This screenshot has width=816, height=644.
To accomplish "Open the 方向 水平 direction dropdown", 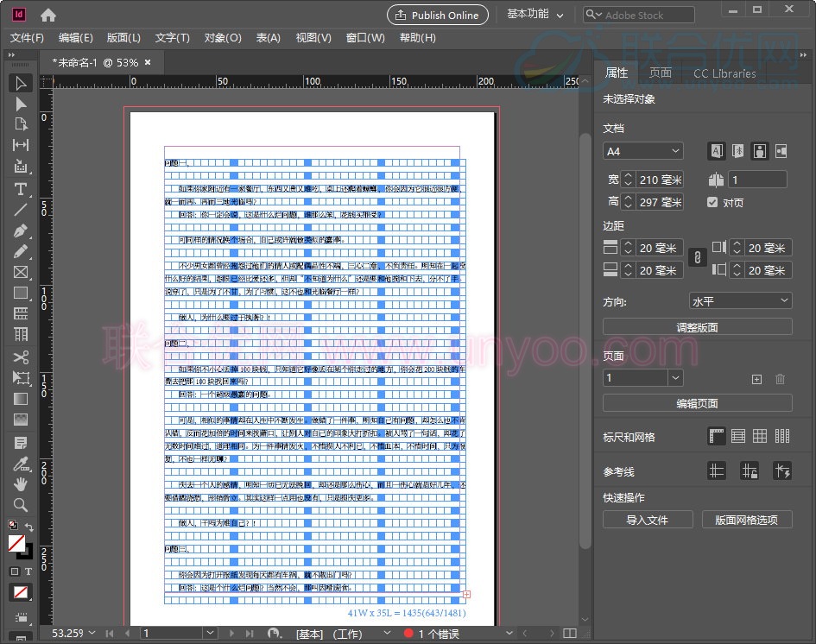I will 741,300.
